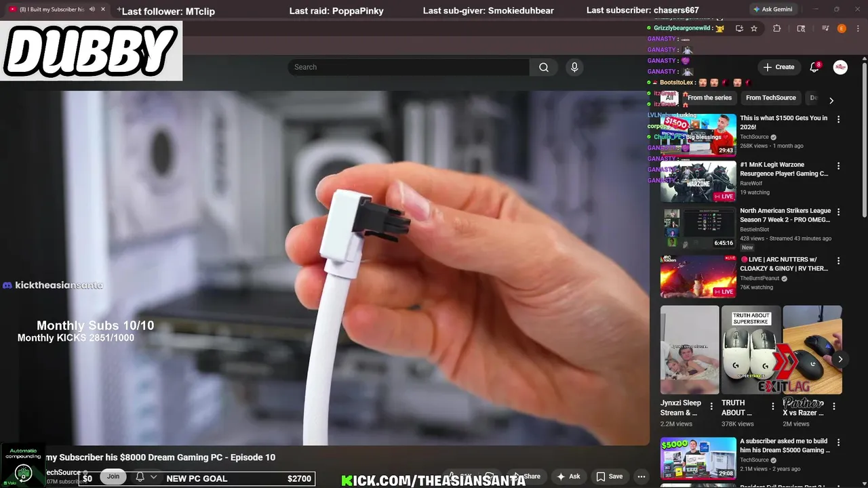868x488 pixels.
Task: Open the YouTube notifications bell
Action: pyautogui.click(x=815, y=67)
